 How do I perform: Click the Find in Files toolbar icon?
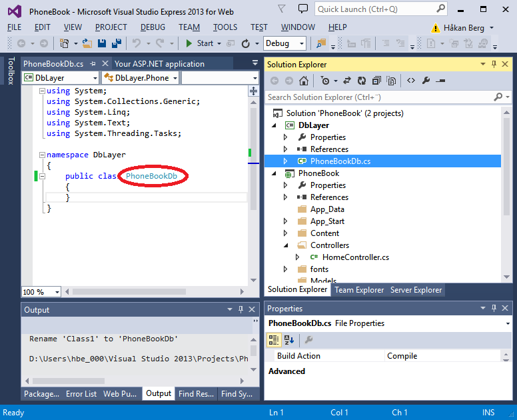click(321, 43)
